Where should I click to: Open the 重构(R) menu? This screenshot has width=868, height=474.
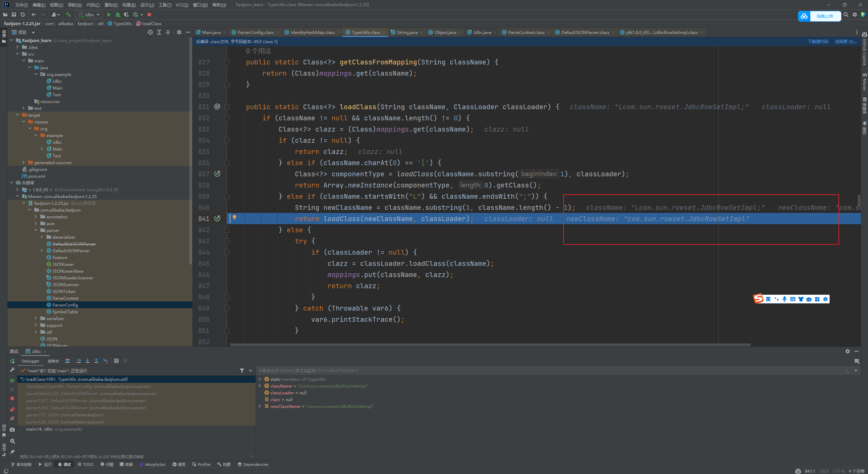(111, 5)
